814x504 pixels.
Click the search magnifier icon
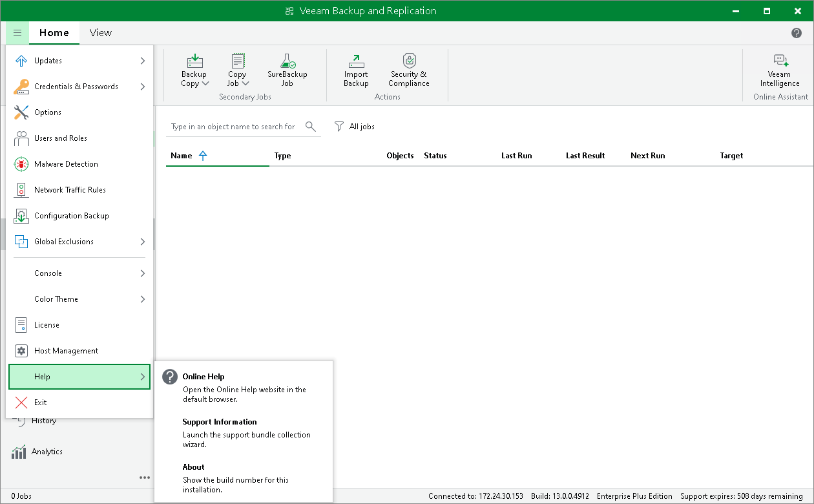click(x=311, y=126)
